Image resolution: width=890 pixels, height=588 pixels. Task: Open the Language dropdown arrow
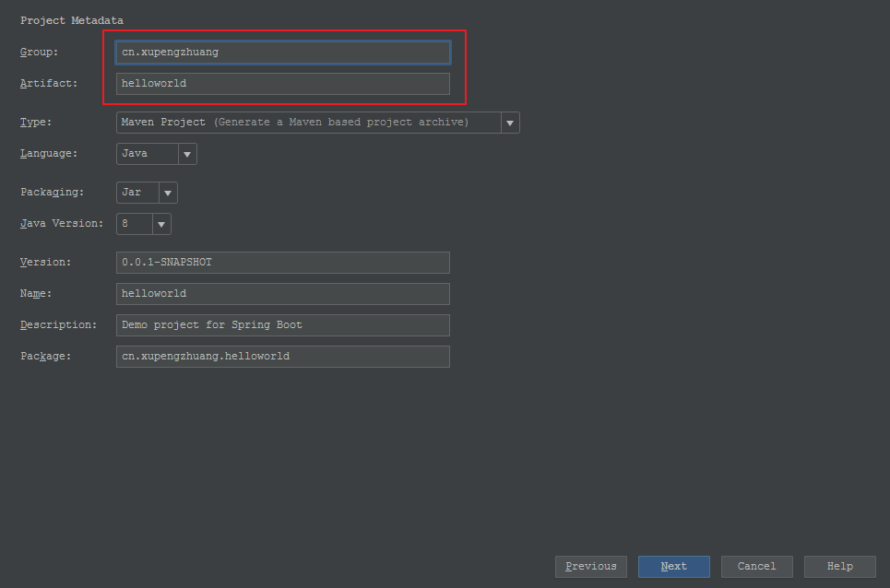186,154
